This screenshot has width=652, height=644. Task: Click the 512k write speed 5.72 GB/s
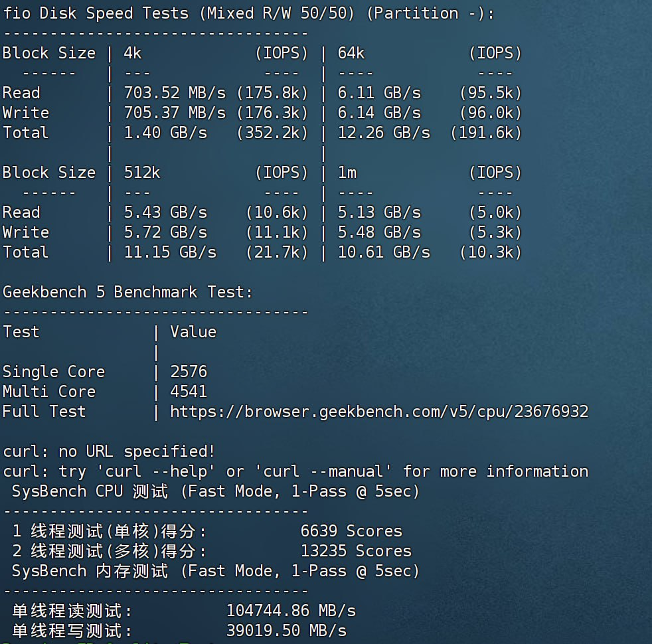pos(165,232)
